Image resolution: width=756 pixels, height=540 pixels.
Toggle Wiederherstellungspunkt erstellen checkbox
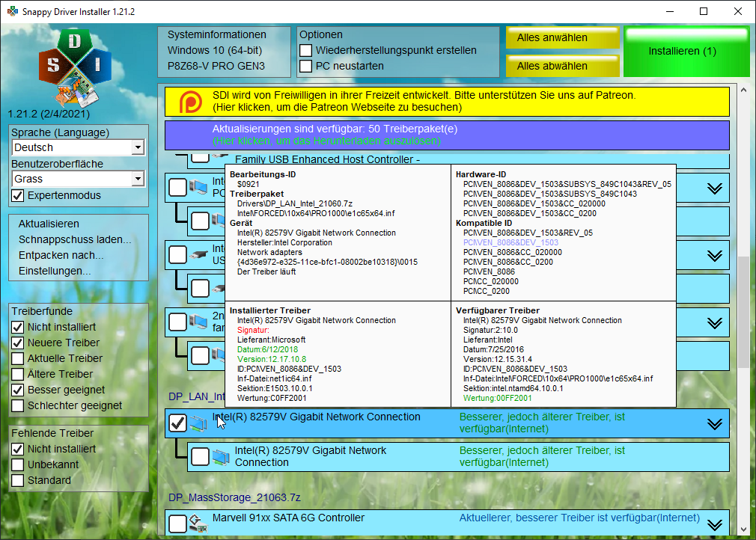click(x=305, y=51)
